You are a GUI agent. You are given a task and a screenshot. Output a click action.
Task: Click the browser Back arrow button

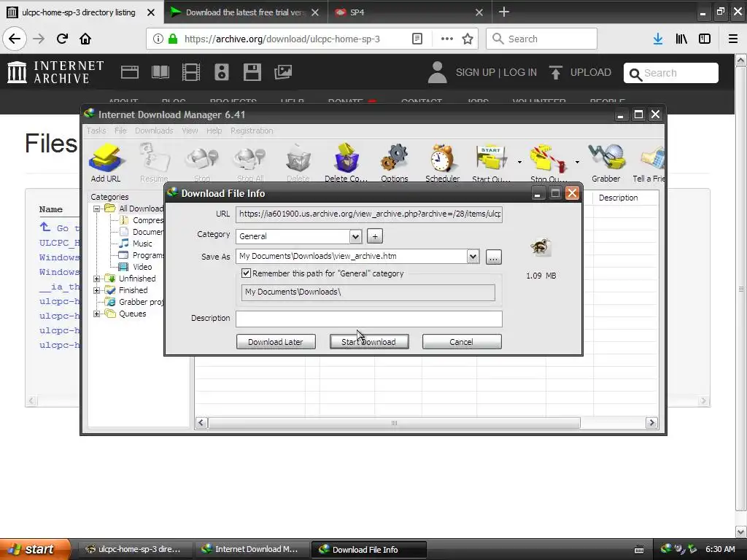(15, 39)
